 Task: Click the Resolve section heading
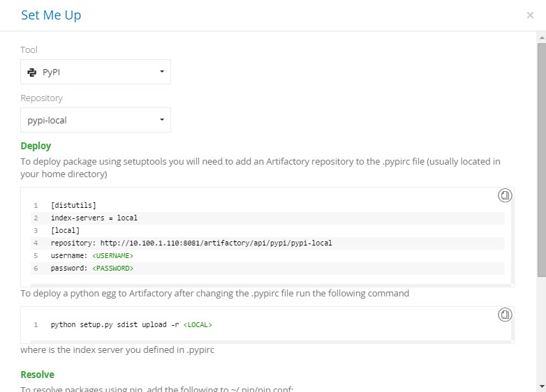point(37,375)
